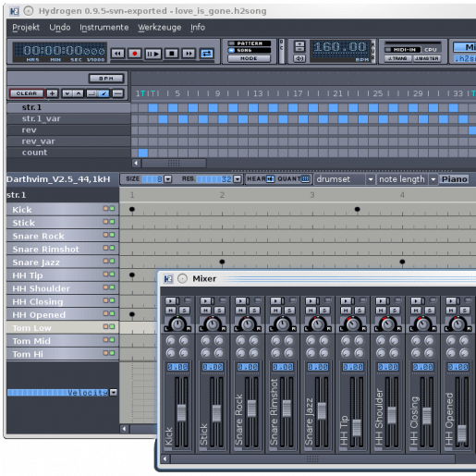Select the str.1 pattern in list
The height and width of the screenshot is (476, 476).
tap(68, 107)
